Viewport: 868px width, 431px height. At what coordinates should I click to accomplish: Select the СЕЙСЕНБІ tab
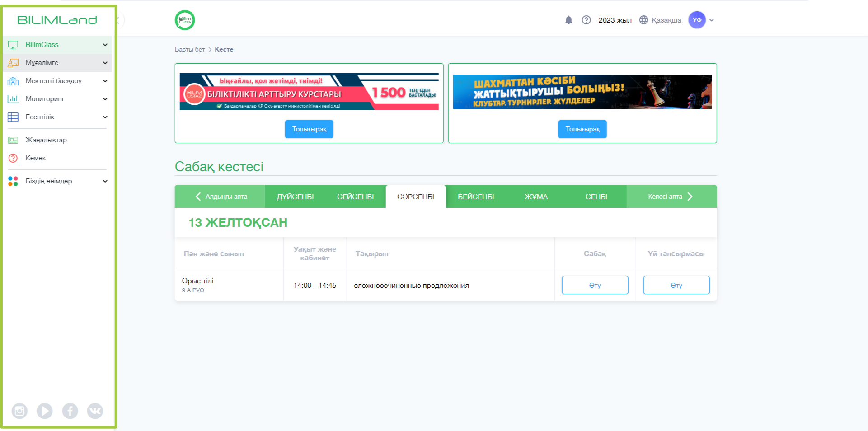point(356,197)
